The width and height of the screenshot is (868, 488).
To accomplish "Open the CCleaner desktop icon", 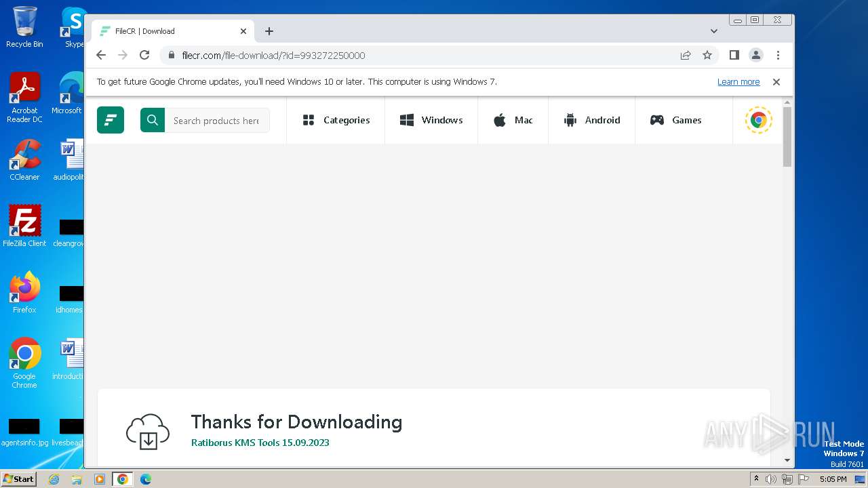I will pyautogui.click(x=24, y=160).
